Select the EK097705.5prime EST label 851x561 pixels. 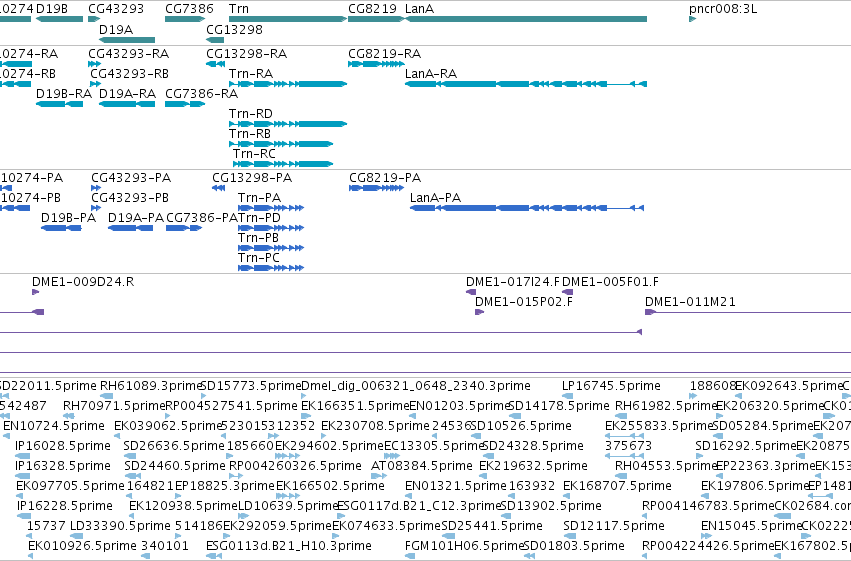point(70,486)
